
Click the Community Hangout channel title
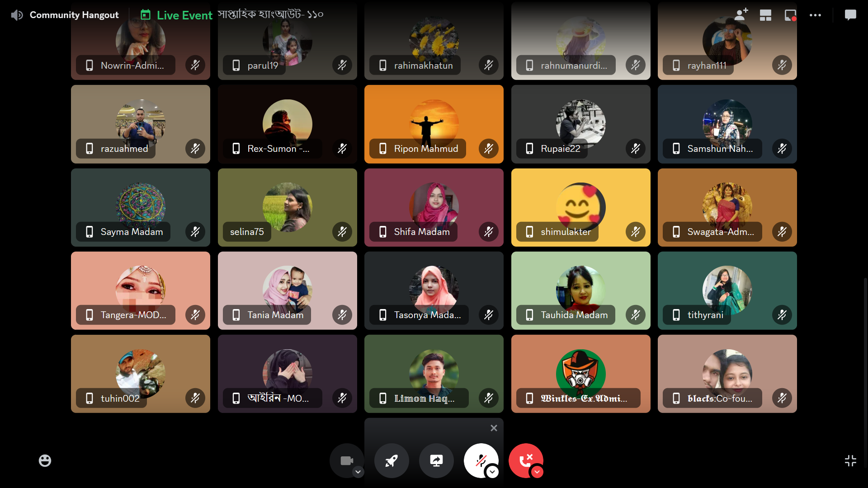[74, 15]
